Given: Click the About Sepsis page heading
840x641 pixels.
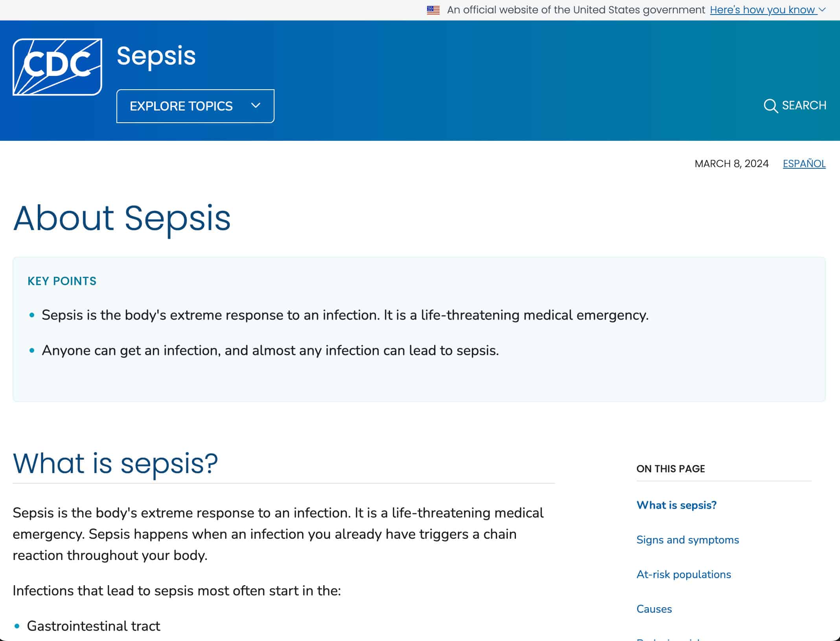Looking at the screenshot, I should [122, 219].
